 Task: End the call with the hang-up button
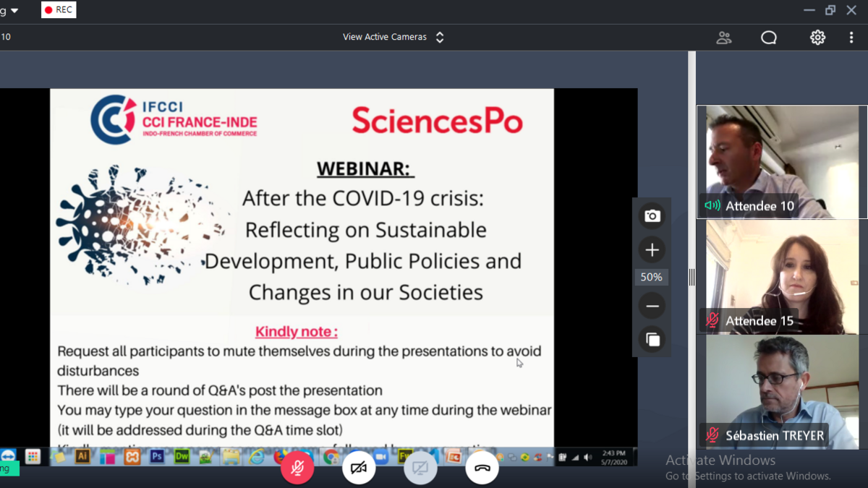(482, 468)
